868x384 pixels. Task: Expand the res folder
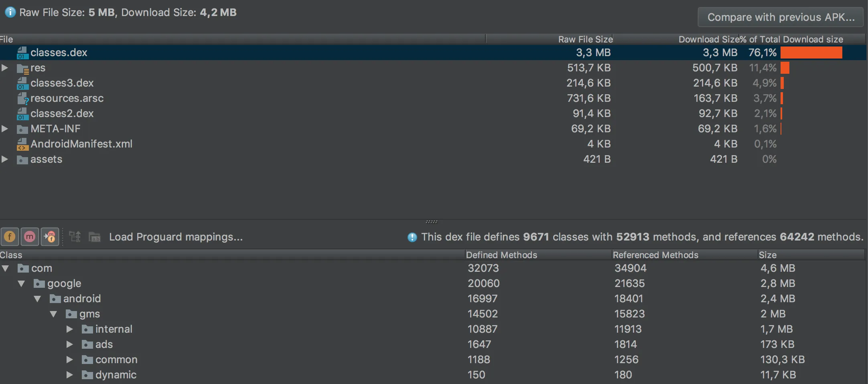point(5,68)
